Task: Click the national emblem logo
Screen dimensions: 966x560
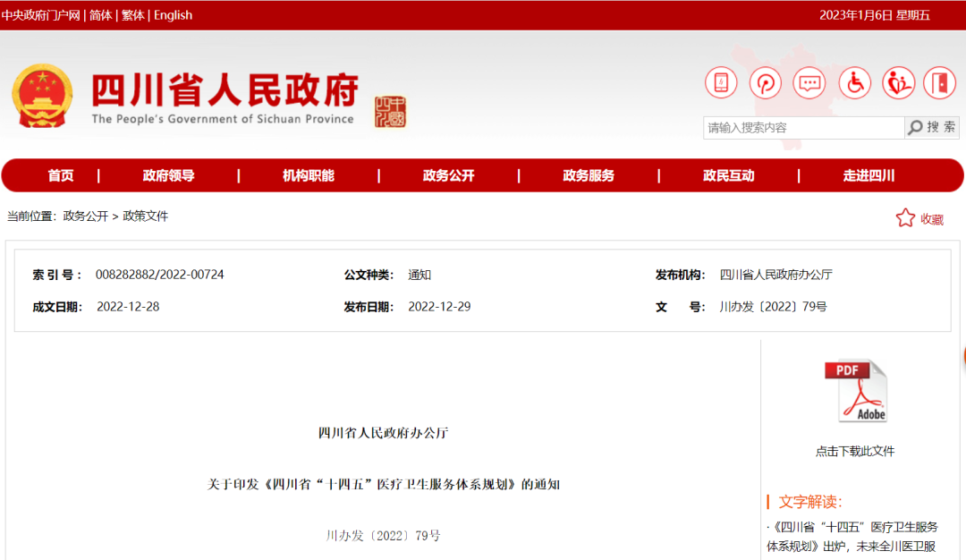Action: 42,96
